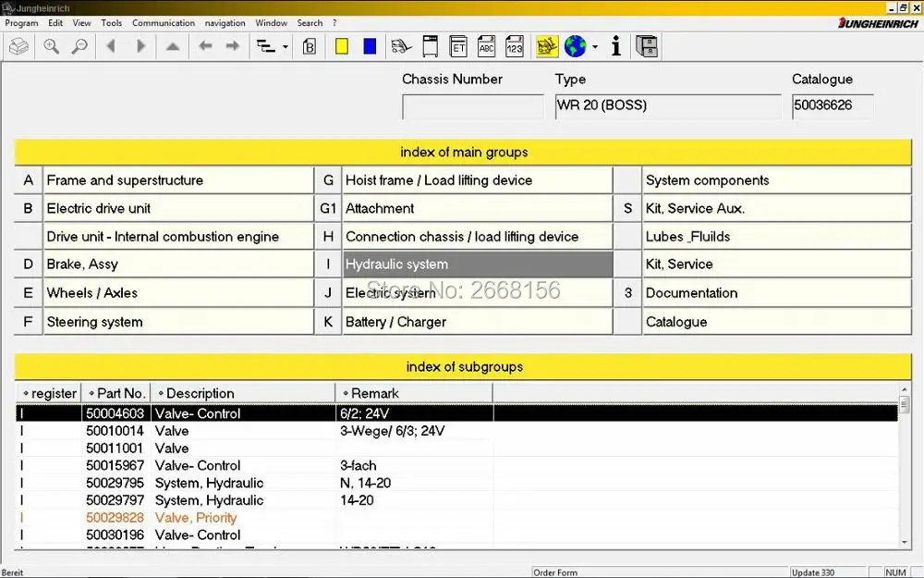
Task: Click the information i icon
Action: point(615,46)
